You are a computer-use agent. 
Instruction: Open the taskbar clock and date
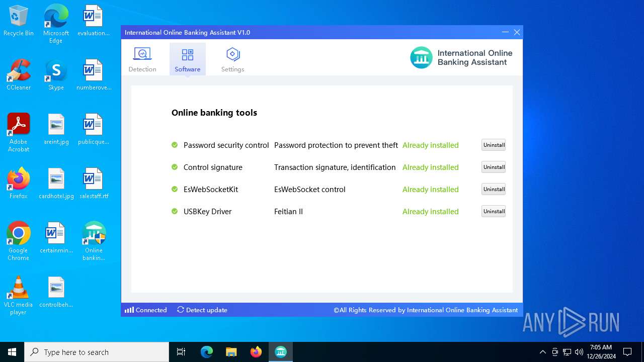(x=601, y=352)
